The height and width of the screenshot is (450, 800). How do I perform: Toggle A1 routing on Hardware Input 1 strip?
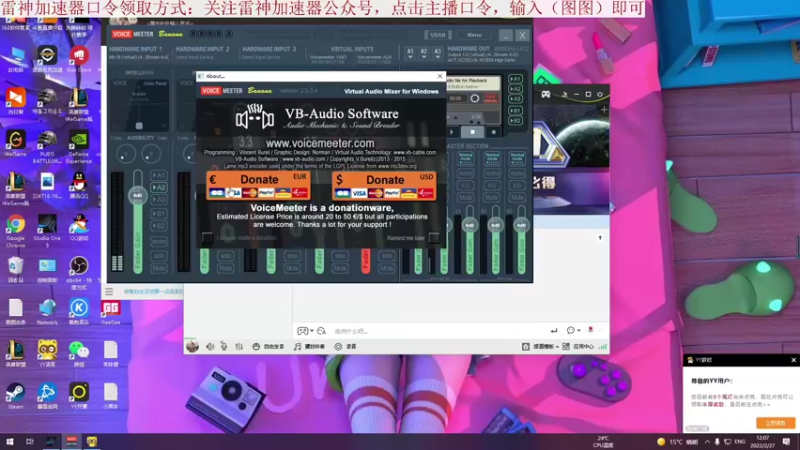pos(159,175)
